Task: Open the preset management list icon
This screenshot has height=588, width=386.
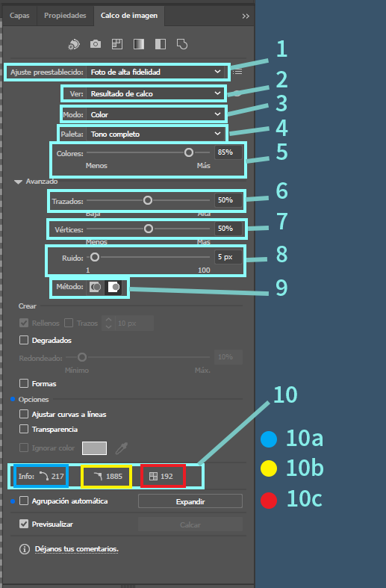Action: click(x=237, y=72)
